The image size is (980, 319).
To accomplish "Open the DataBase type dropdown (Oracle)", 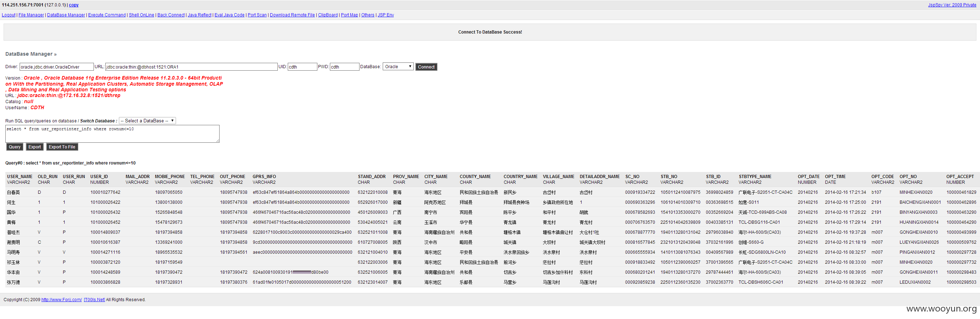I will 398,66.
